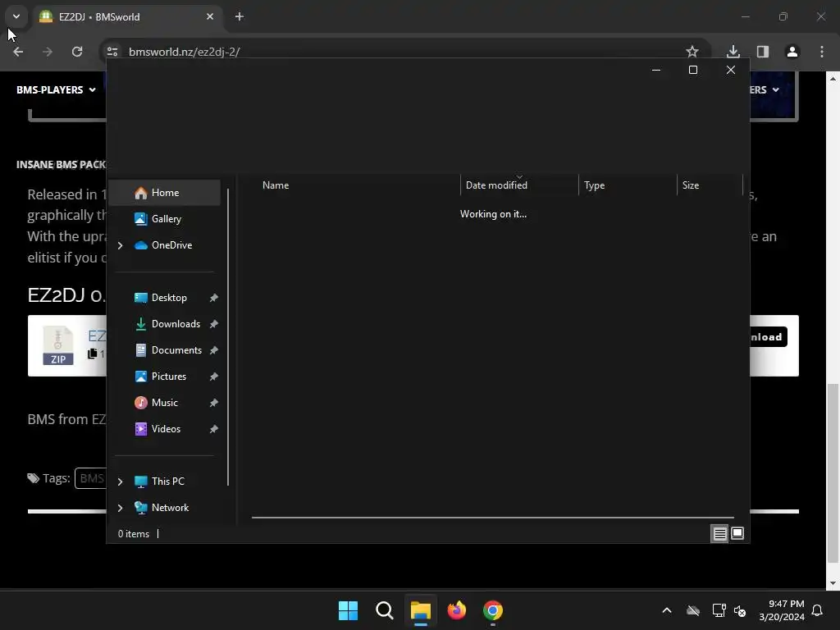Open Gallery in File Explorer sidebar
Image resolution: width=840 pixels, height=630 pixels.
tap(164, 219)
